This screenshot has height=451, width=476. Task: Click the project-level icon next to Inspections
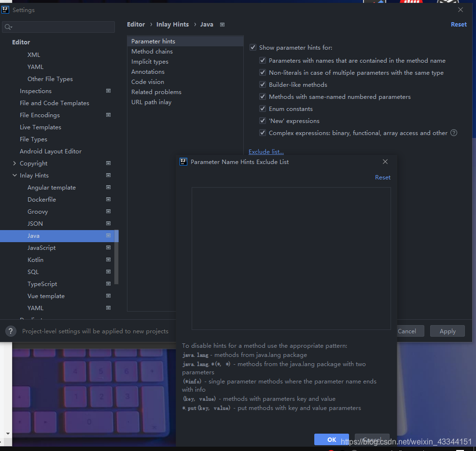tap(108, 91)
